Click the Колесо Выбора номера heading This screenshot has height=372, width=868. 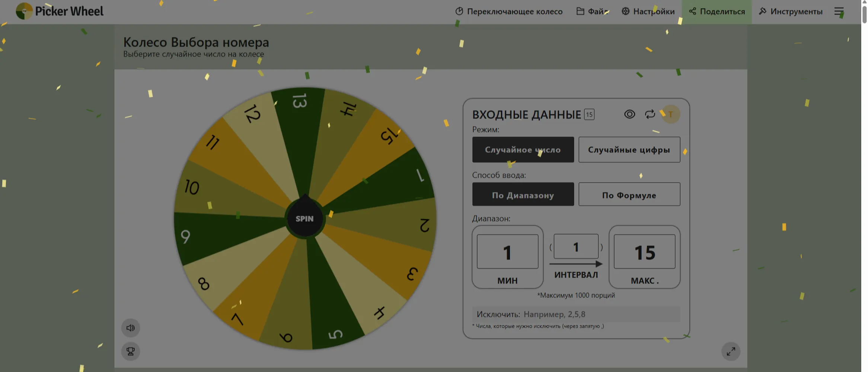(x=196, y=42)
